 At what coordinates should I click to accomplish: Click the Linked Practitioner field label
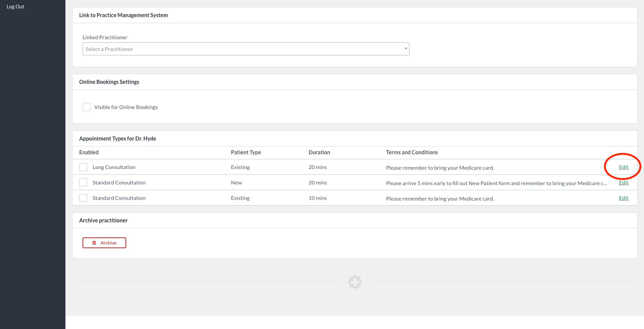pos(105,37)
